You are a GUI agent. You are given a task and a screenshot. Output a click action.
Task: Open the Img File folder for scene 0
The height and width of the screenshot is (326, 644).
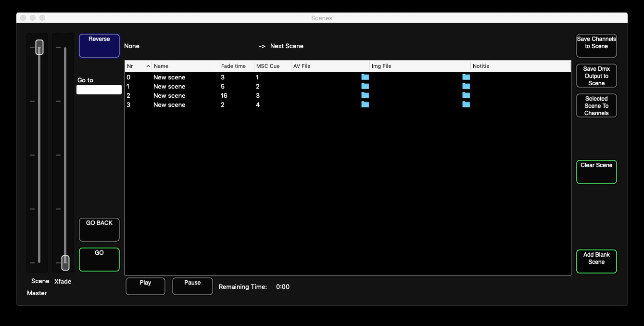[466, 77]
